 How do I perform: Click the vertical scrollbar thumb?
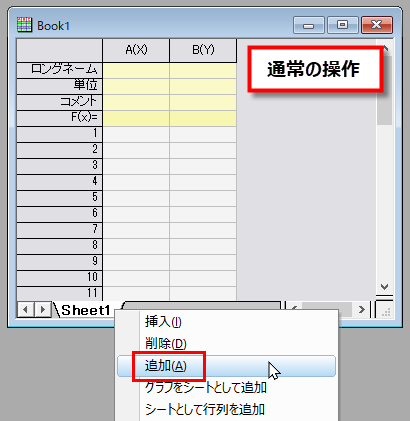[385, 90]
